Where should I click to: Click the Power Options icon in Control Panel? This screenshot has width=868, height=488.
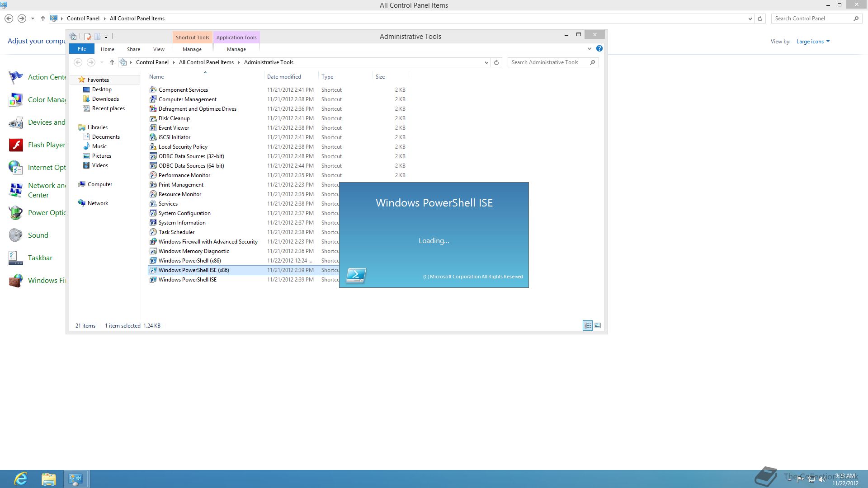(x=16, y=213)
